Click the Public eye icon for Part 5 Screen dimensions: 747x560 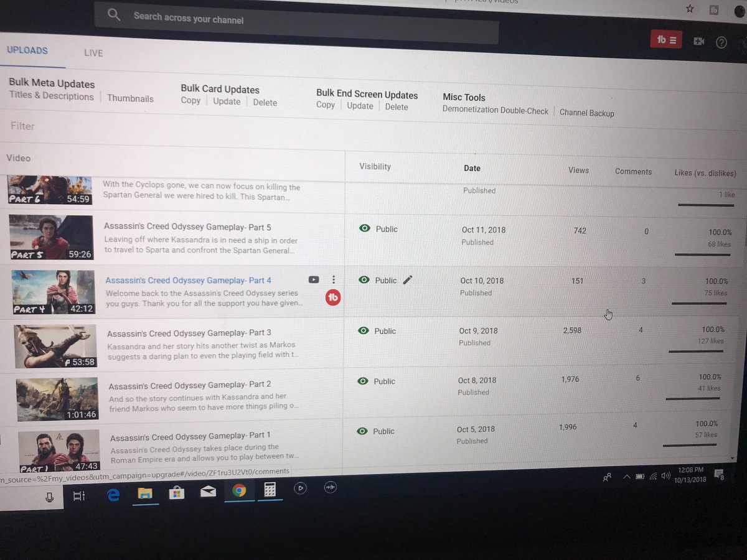365,228
